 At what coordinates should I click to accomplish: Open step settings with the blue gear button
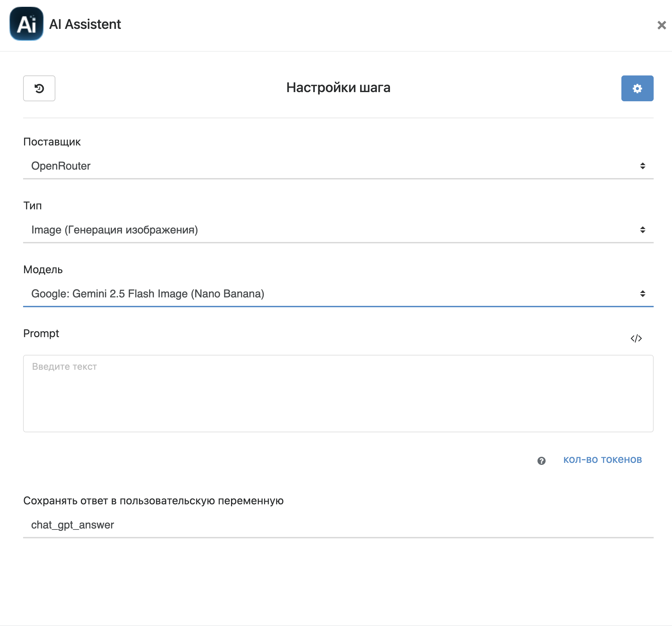coord(637,88)
